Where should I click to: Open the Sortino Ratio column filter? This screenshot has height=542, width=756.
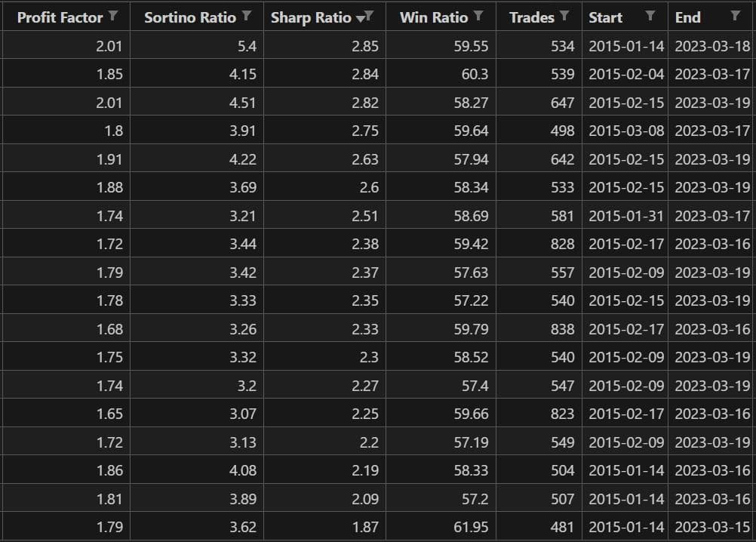coord(247,16)
